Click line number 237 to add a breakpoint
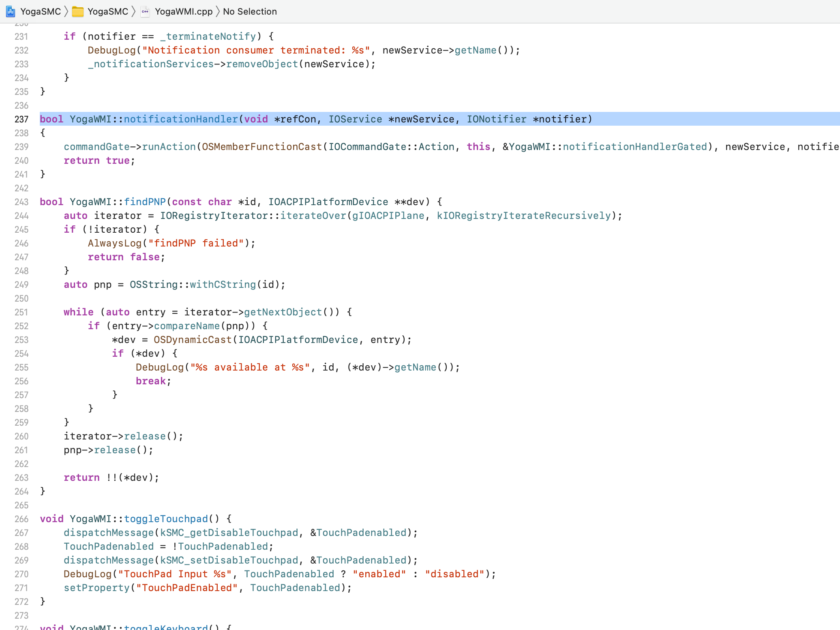This screenshot has width=840, height=630. [21, 119]
